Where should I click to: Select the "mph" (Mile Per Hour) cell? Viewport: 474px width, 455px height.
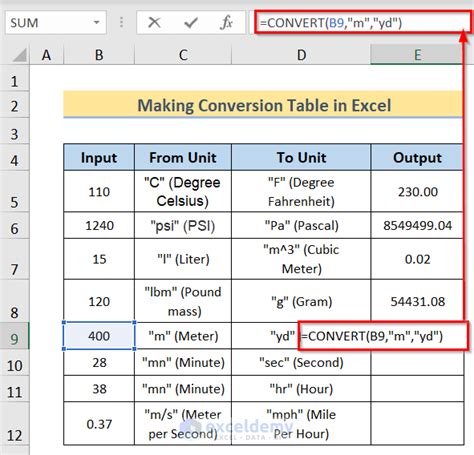[301, 424]
